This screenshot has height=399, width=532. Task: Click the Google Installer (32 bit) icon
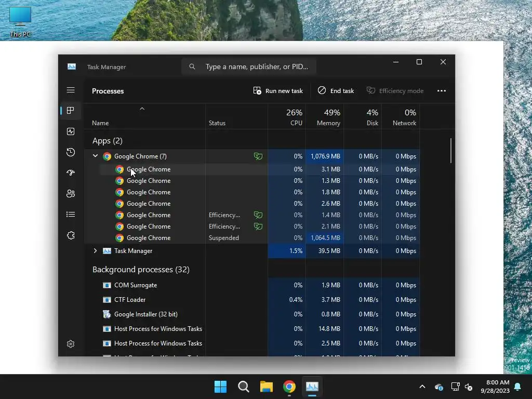(107, 314)
